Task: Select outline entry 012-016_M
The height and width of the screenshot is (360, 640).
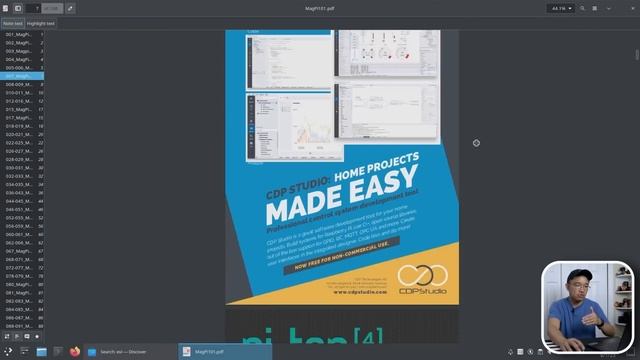Action: (x=22, y=101)
